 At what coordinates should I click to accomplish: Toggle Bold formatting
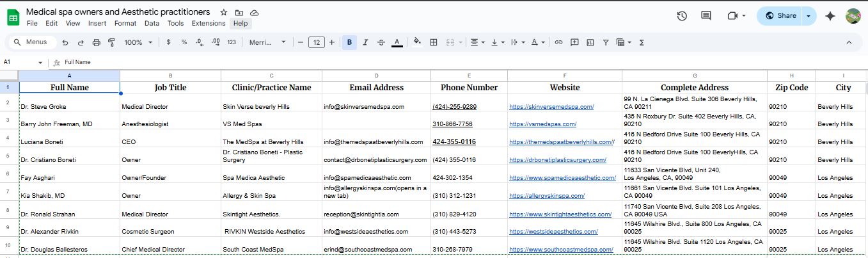[349, 42]
